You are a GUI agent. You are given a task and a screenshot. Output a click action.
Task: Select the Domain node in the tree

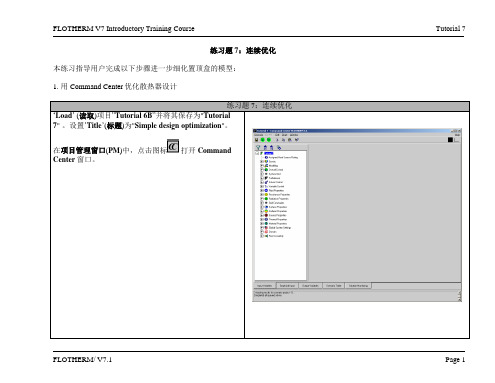273,232
